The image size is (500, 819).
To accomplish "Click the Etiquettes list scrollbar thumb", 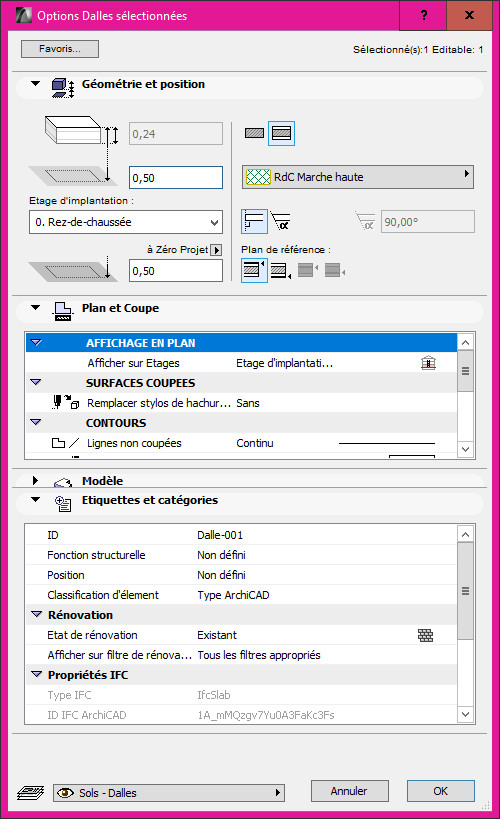I will click(466, 591).
